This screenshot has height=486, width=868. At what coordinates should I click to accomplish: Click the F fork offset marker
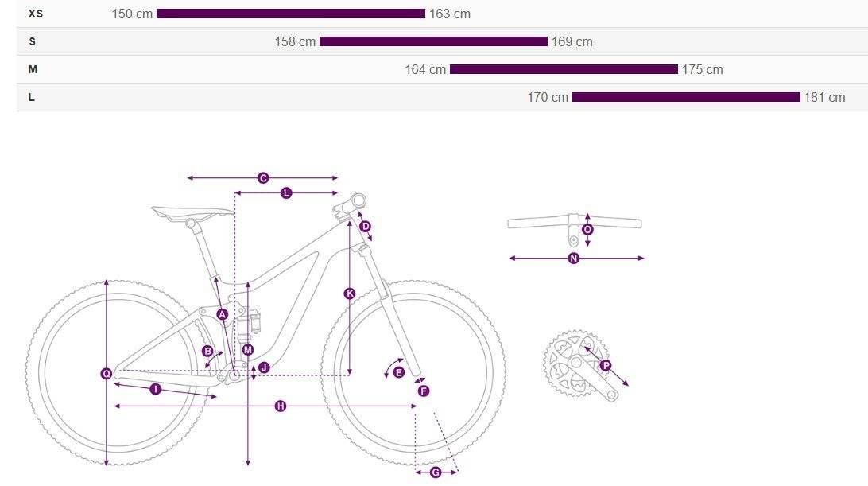(424, 391)
